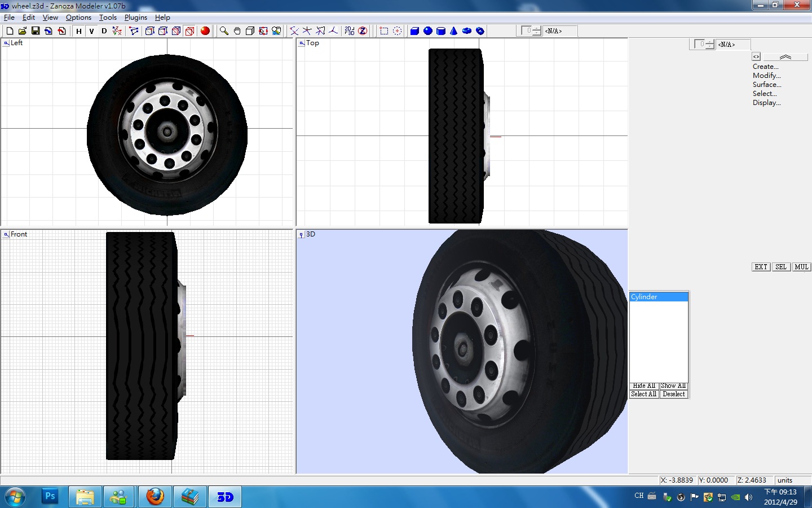Expand the Create... command group
The image size is (812, 508).
tap(765, 67)
